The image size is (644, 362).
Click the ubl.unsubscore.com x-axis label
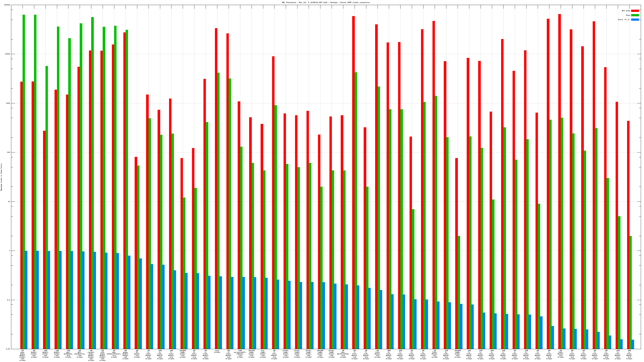[x=79, y=354]
